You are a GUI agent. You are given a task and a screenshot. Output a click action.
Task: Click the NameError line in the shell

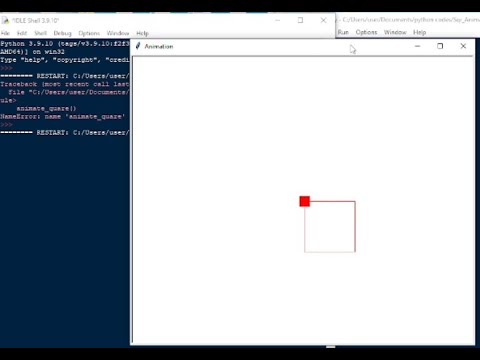click(x=63, y=116)
